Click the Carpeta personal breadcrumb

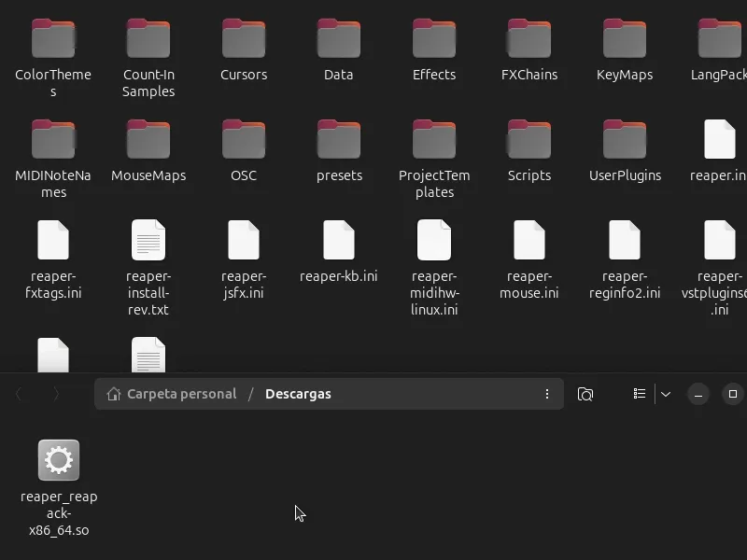pyautogui.click(x=181, y=394)
